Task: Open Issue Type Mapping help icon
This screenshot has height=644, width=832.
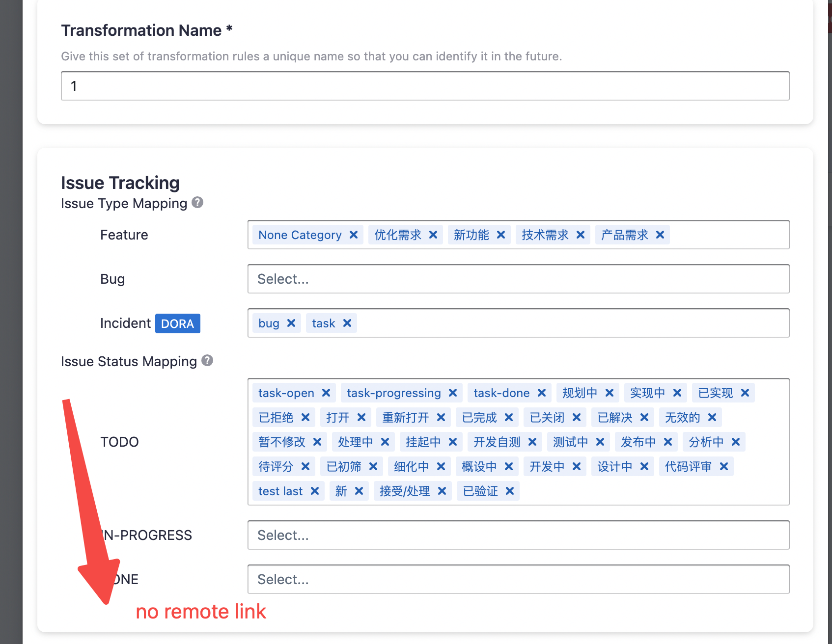Action: 197,202
